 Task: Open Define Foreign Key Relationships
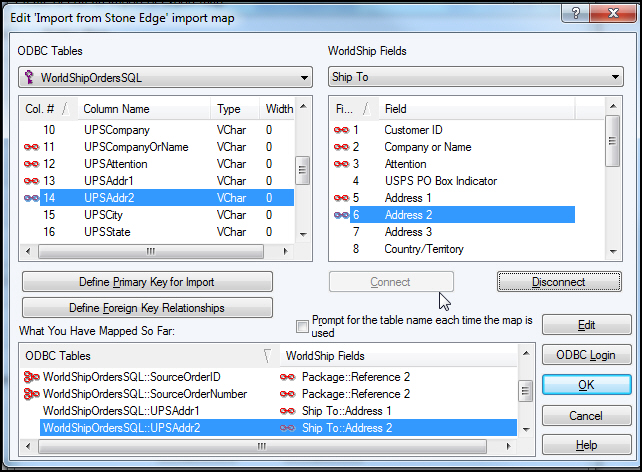tap(147, 308)
